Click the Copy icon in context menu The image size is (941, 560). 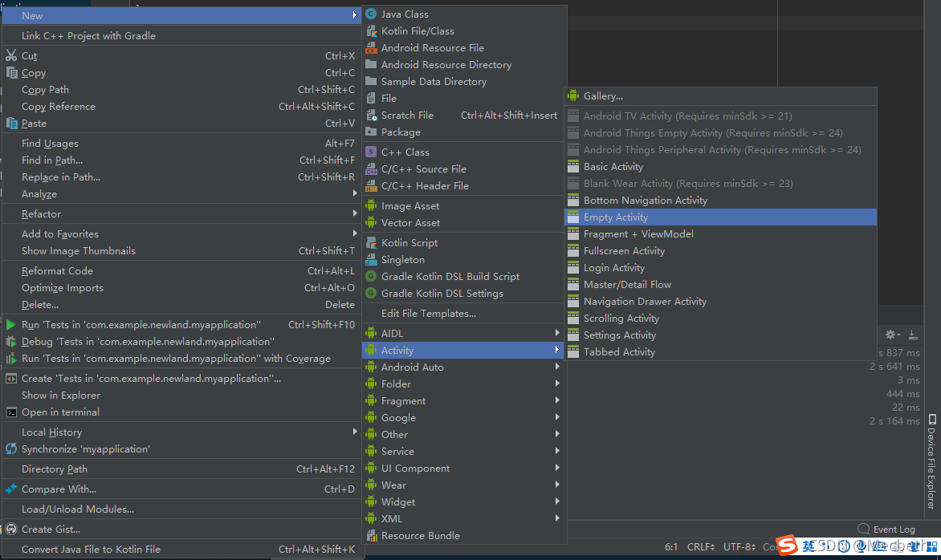[11, 72]
